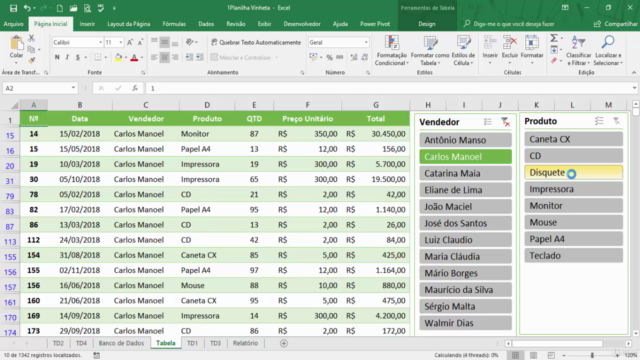640x360 pixels.
Task: Increase font size with larger A icon
Action: pyautogui.click(x=130, y=42)
